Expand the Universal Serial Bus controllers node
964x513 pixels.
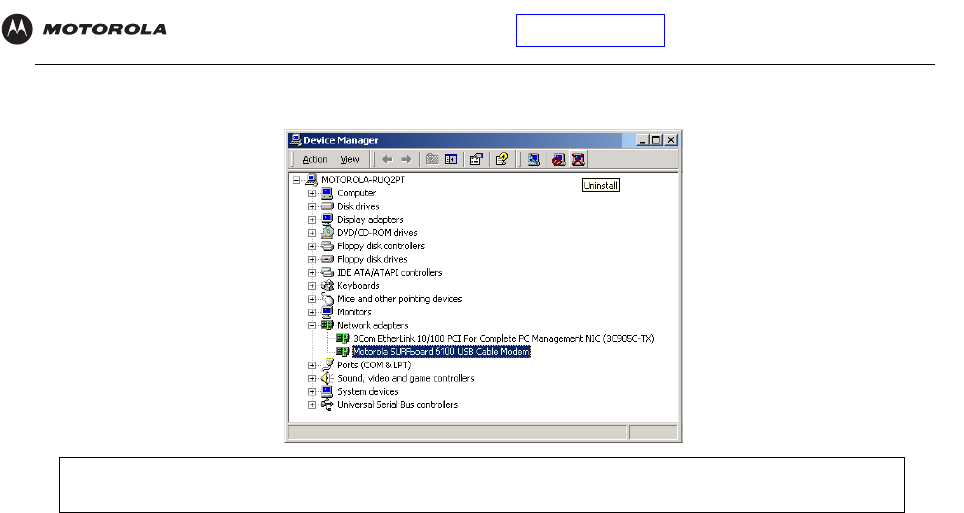pyautogui.click(x=312, y=405)
